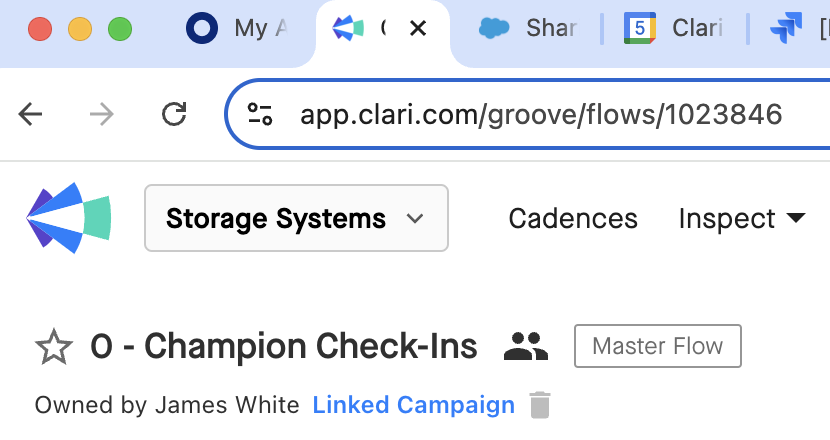
Task: Switch to the Clari calendar tab
Action: [x=673, y=28]
